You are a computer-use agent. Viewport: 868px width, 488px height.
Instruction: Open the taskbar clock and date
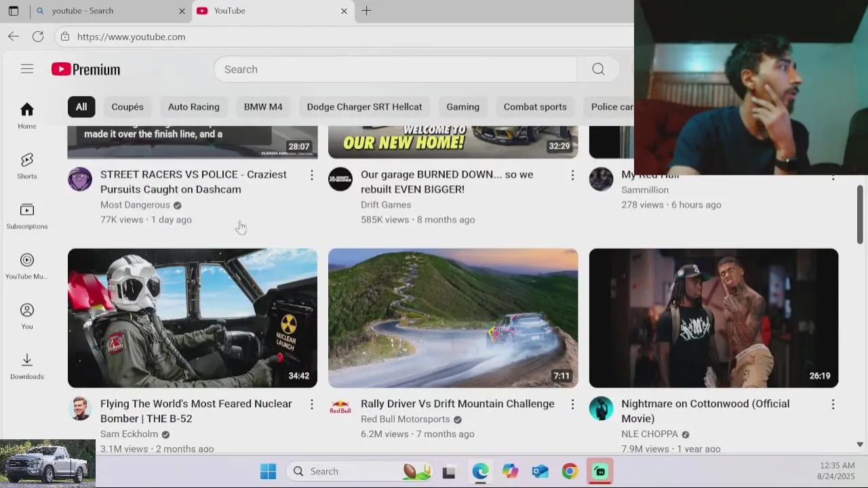click(x=837, y=471)
